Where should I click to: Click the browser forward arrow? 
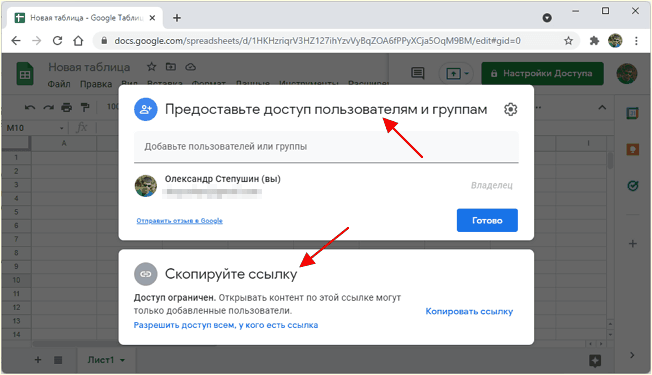point(37,41)
